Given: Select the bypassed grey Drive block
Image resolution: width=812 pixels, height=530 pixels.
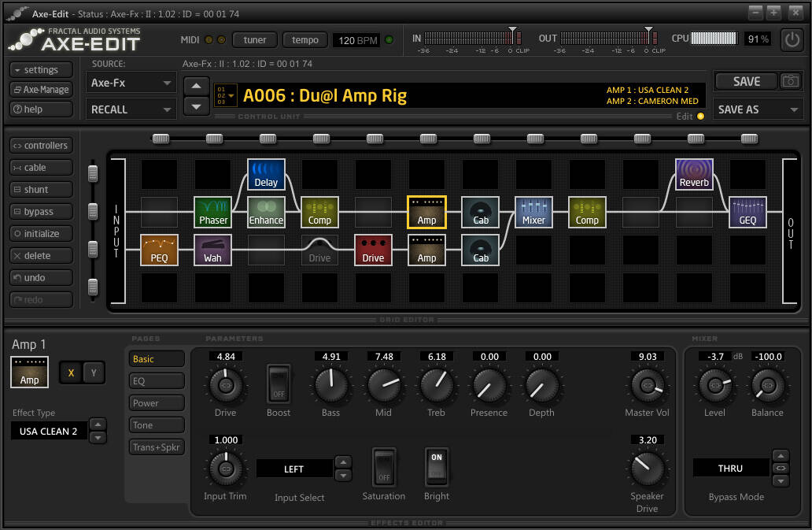Looking at the screenshot, I should click(x=319, y=250).
